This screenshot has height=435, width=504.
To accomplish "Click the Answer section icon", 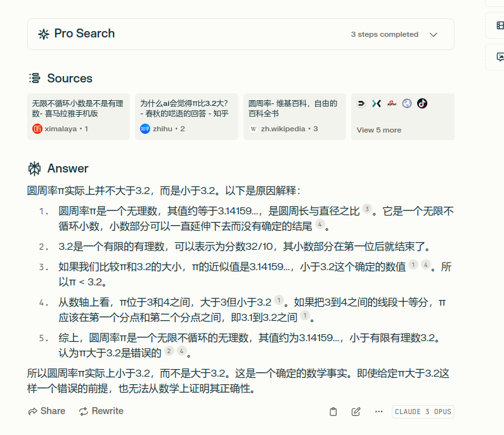I will point(34,169).
